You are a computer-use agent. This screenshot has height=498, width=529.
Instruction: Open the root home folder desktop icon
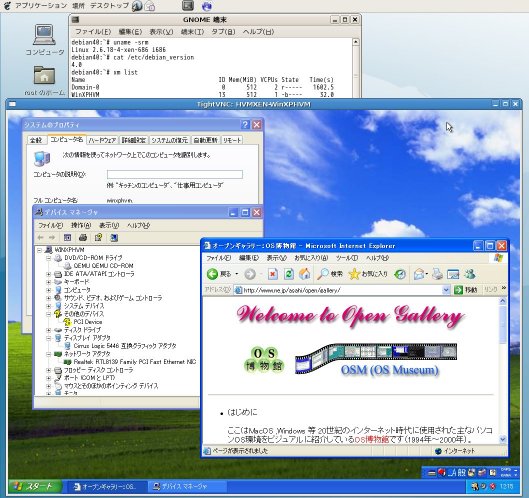44,81
